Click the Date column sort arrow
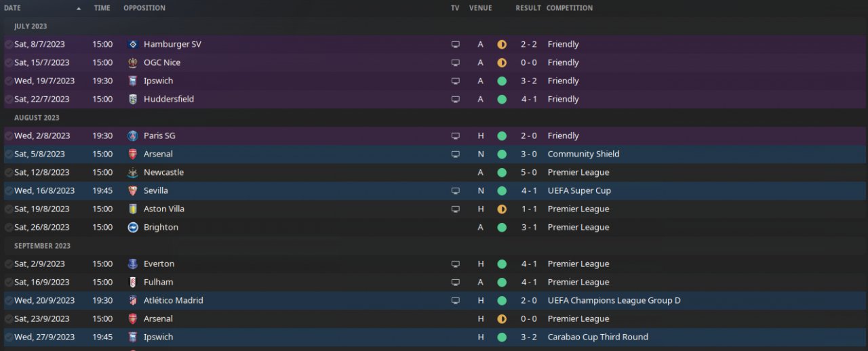Screen dimensions: 868x351 [x=79, y=9]
